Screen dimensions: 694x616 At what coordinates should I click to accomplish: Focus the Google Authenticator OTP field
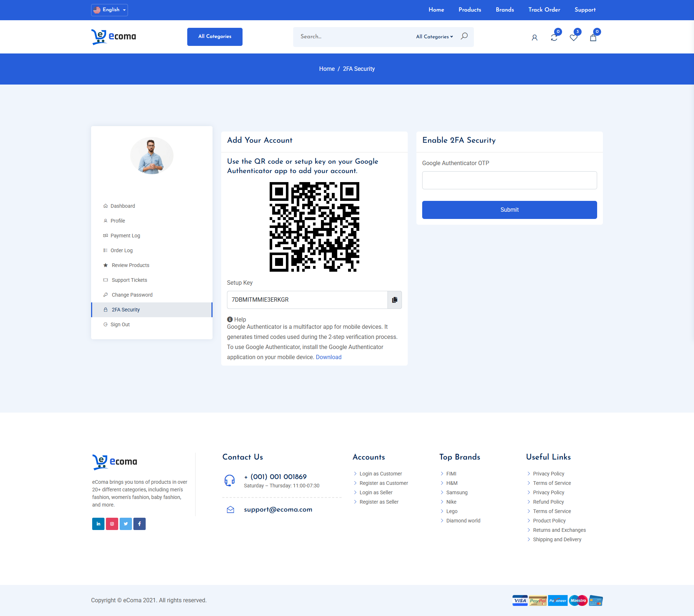[x=509, y=180]
